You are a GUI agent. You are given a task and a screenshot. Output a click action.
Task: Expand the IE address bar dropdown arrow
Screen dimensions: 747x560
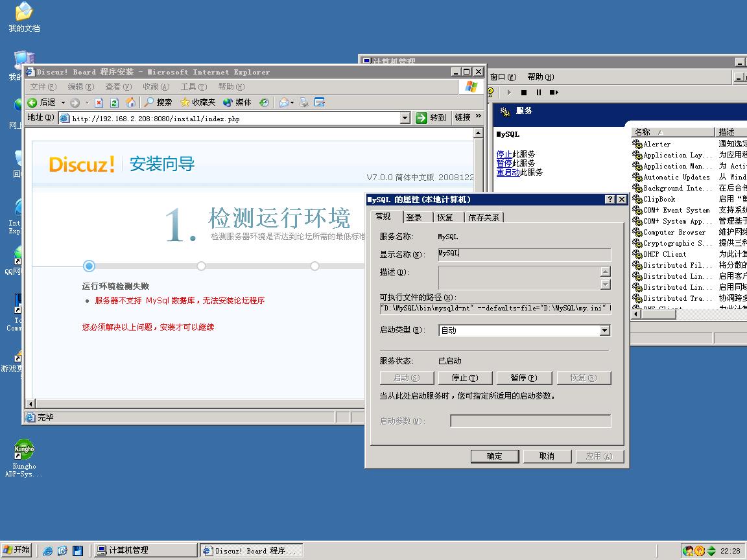coord(405,117)
